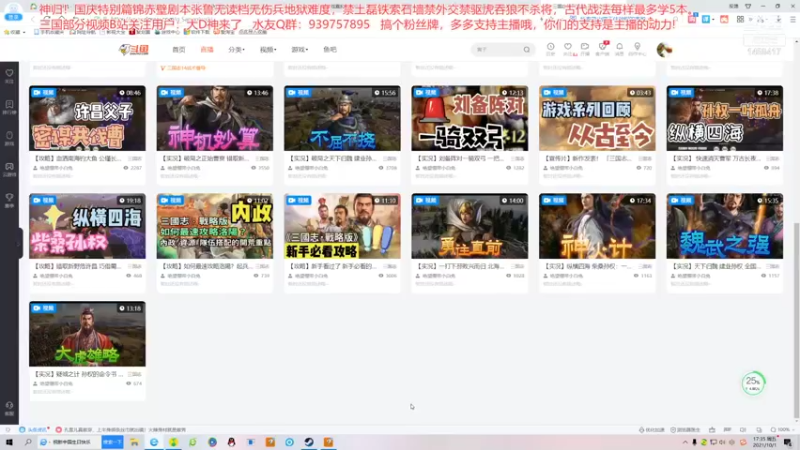Expand the 游戏 game dropdown
Viewport: 800px width, 450px height.
point(299,49)
